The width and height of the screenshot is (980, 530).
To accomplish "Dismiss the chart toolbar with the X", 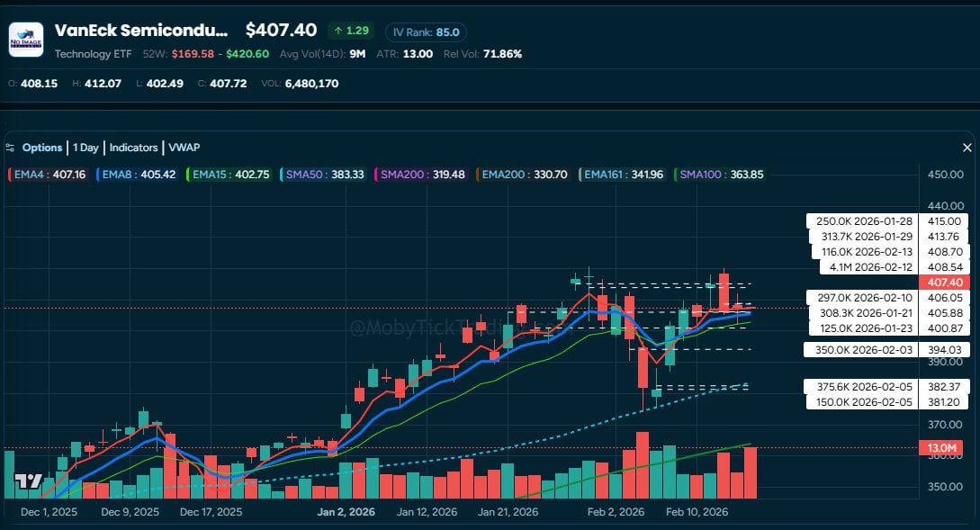I will (967, 147).
